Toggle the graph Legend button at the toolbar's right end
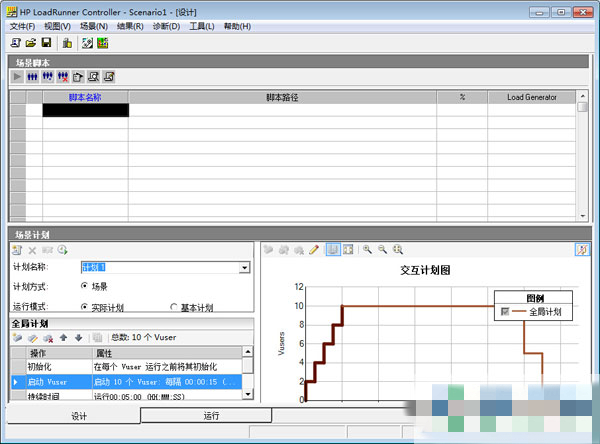600x444 pixels. click(x=582, y=250)
